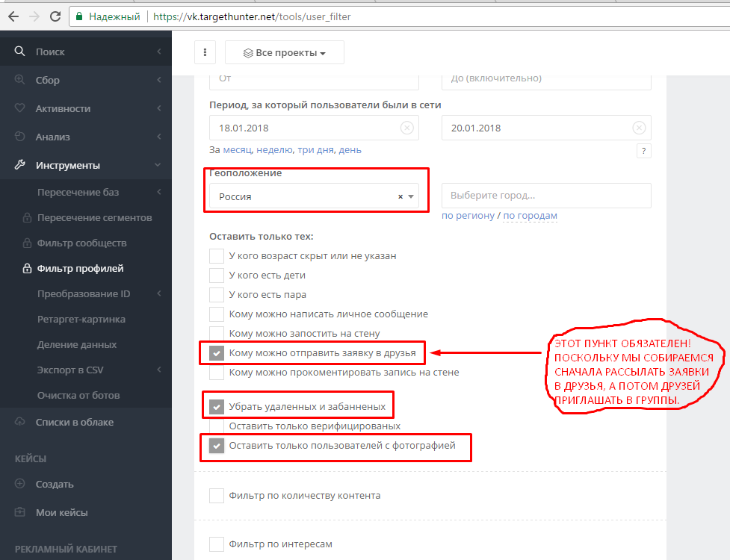
Task: Expand the Россия country dropdown arrow
Action: [x=411, y=197]
